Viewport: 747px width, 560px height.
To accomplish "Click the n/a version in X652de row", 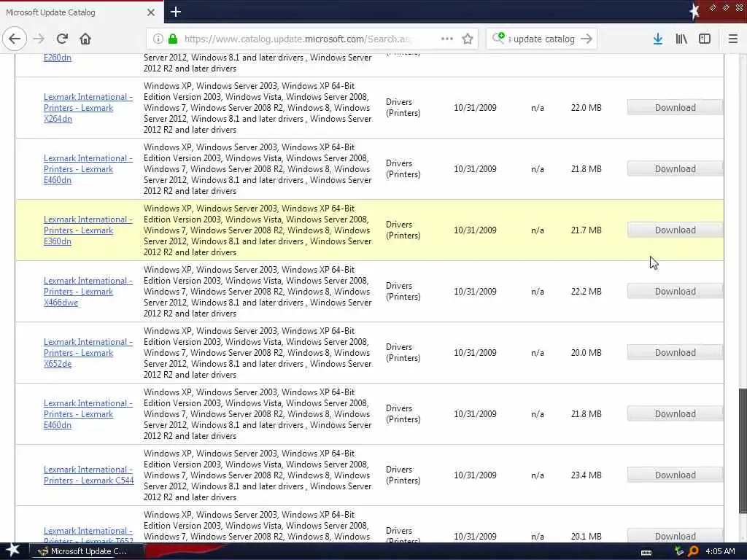I will click(x=538, y=353).
